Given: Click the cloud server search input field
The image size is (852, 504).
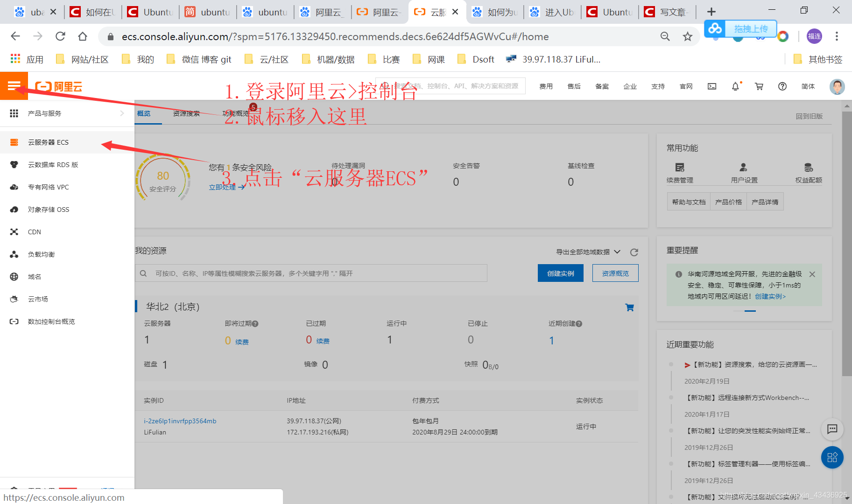Looking at the screenshot, I should [313, 273].
